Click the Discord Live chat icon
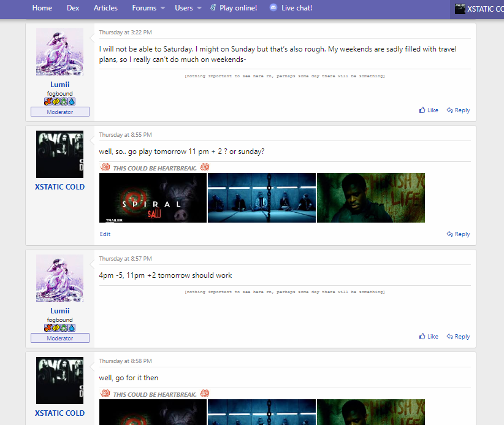This screenshot has height=425, width=504. pos(273,8)
